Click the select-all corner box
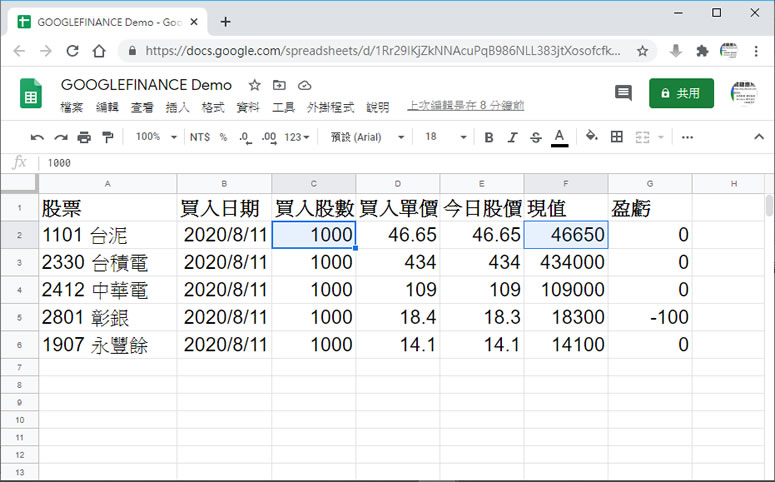Viewport: 775px width, 482px height. point(19,183)
